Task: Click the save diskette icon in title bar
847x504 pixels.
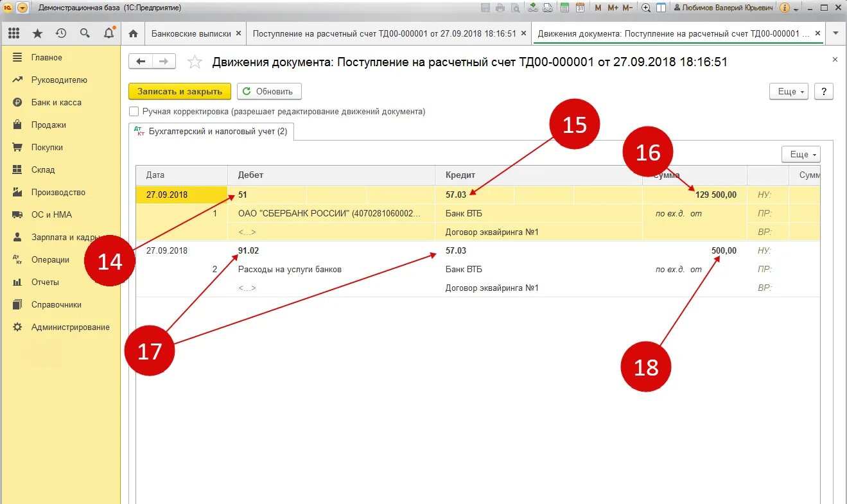Action: 485,8
